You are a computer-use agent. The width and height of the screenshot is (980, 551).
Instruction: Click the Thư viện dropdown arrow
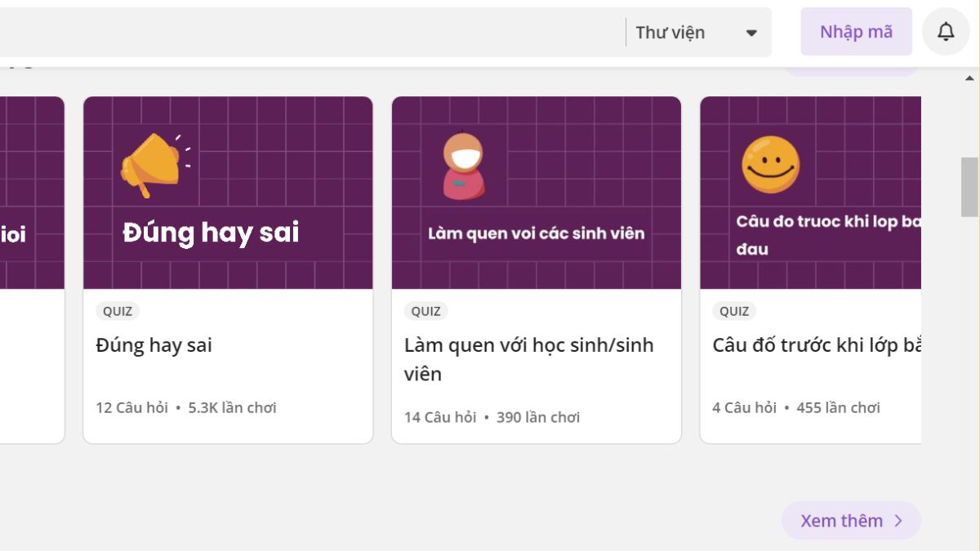751,33
